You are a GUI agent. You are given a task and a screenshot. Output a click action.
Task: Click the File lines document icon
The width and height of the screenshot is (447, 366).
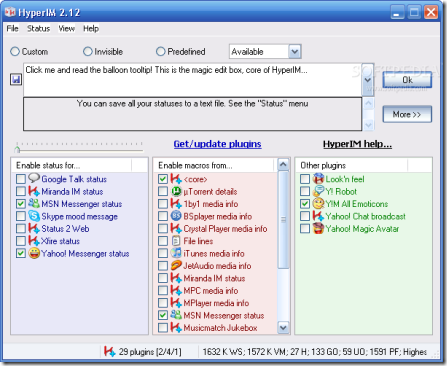pyautogui.click(x=176, y=241)
